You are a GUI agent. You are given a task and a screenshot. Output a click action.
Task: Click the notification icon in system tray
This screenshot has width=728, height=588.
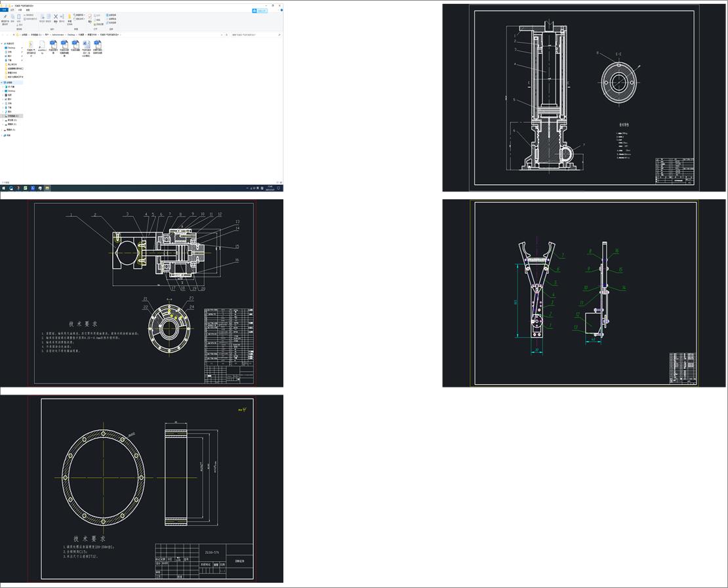tap(279, 188)
